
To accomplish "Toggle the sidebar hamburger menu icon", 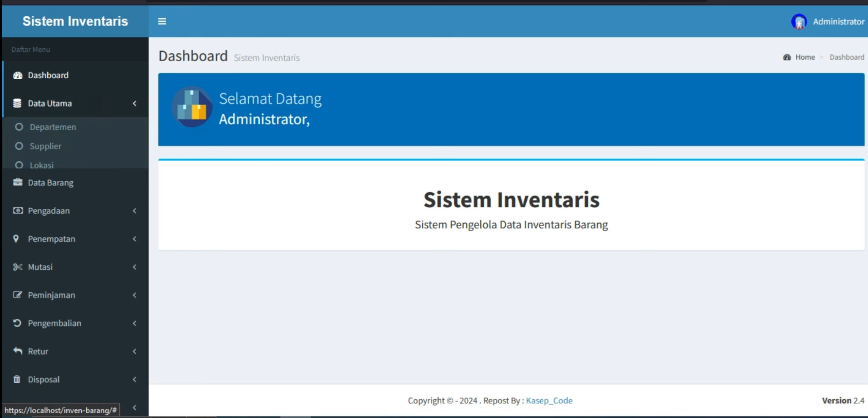I will click(162, 21).
